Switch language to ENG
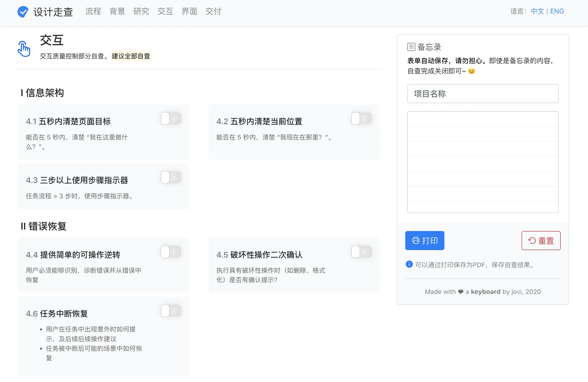 click(557, 11)
